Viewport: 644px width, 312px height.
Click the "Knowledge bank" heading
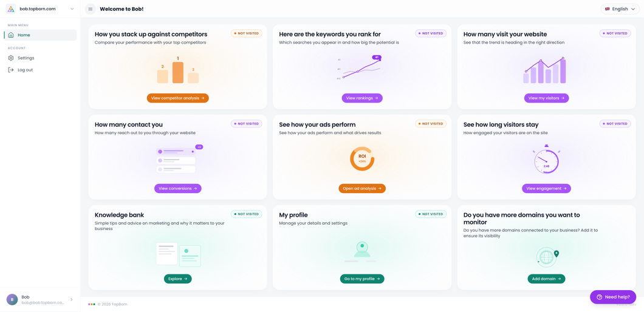[x=119, y=215]
